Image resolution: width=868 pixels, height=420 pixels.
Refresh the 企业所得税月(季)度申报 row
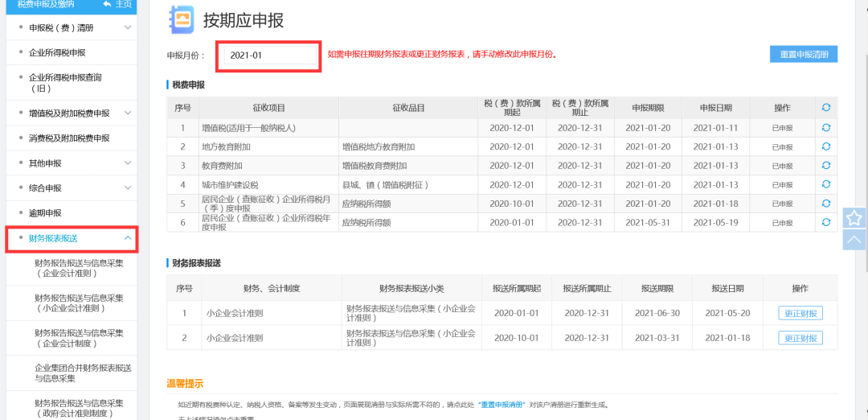pyautogui.click(x=826, y=204)
